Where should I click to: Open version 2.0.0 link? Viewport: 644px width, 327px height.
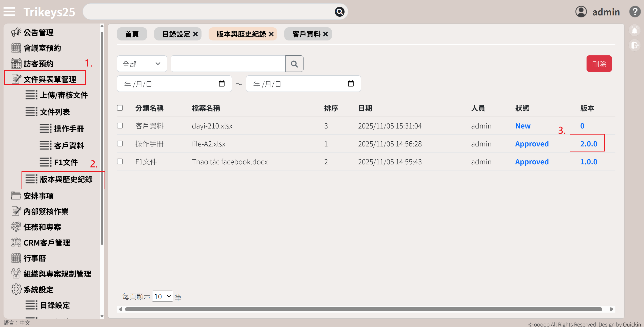click(589, 144)
